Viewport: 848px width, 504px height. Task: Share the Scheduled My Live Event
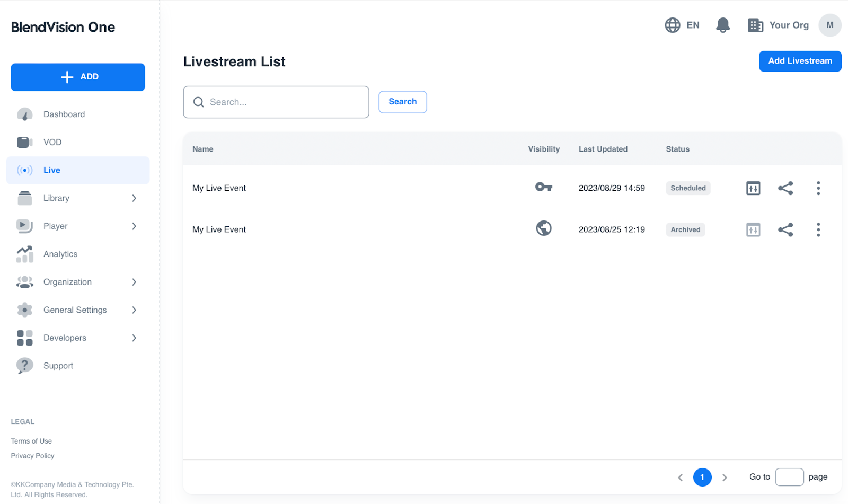pos(785,188)
